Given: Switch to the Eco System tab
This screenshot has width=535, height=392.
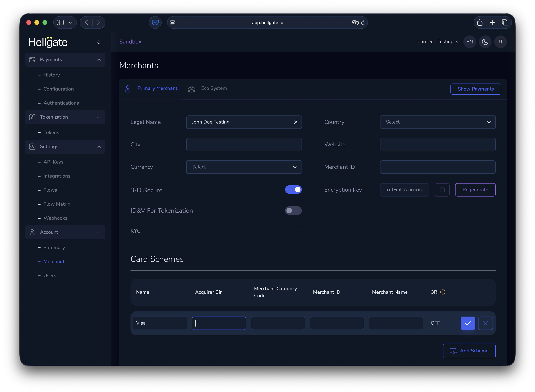Looking at the screenshot, I should point(208,89).
